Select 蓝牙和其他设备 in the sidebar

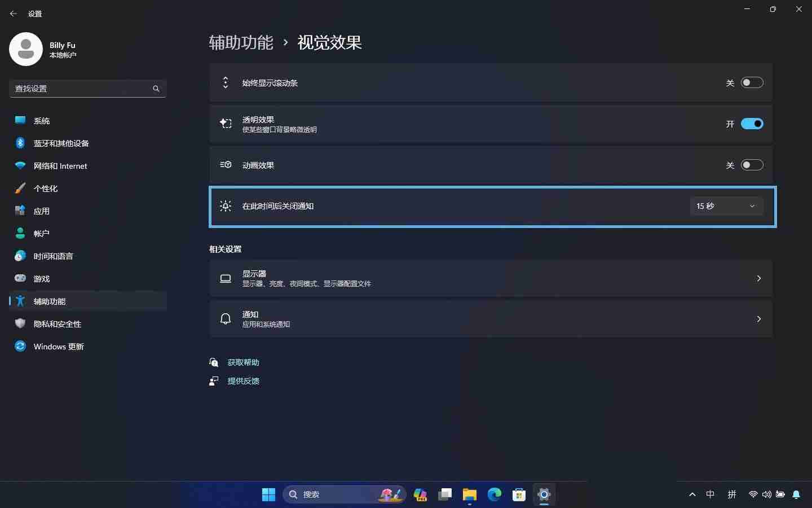pos(60,143)
